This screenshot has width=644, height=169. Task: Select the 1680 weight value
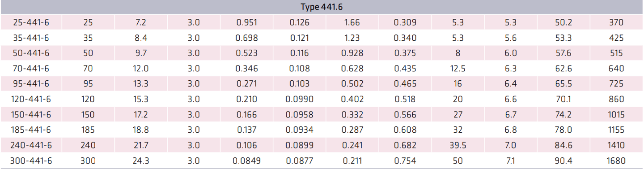coord(616,160)
